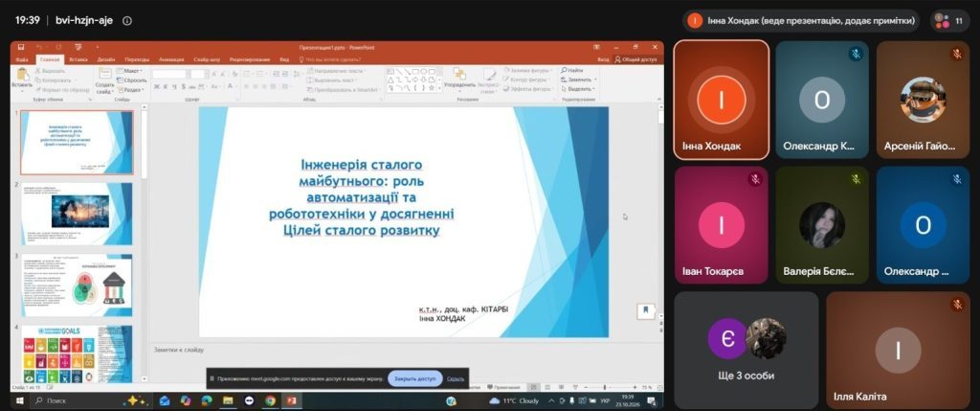
Task: Open the File (Файл) tab
Action: 22,59
